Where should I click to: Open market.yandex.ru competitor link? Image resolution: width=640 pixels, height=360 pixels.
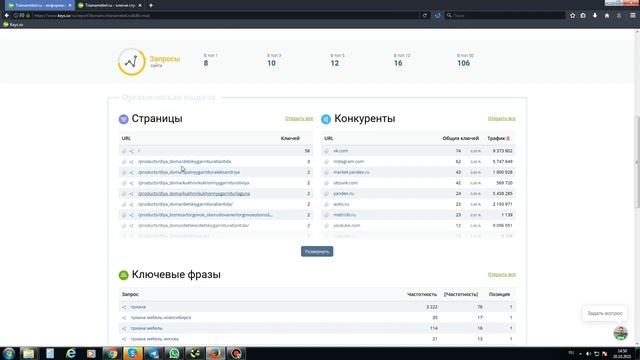(x=351, y=172)
